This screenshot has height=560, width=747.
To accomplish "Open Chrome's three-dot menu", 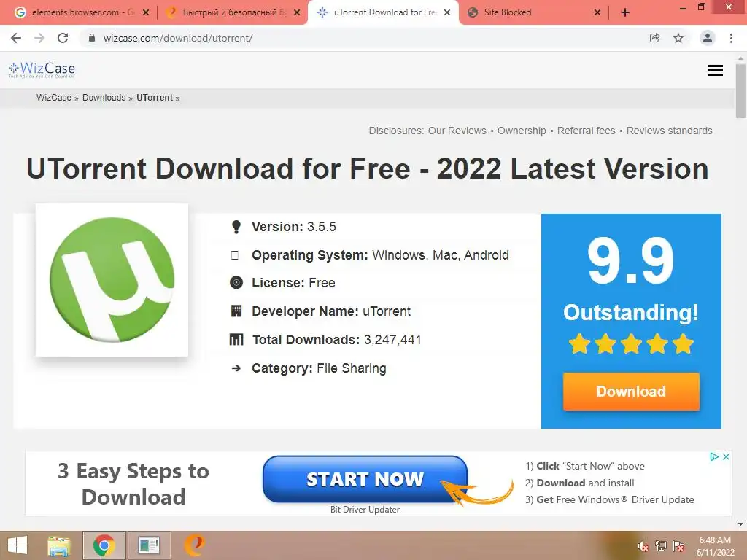I will [731, 38].
